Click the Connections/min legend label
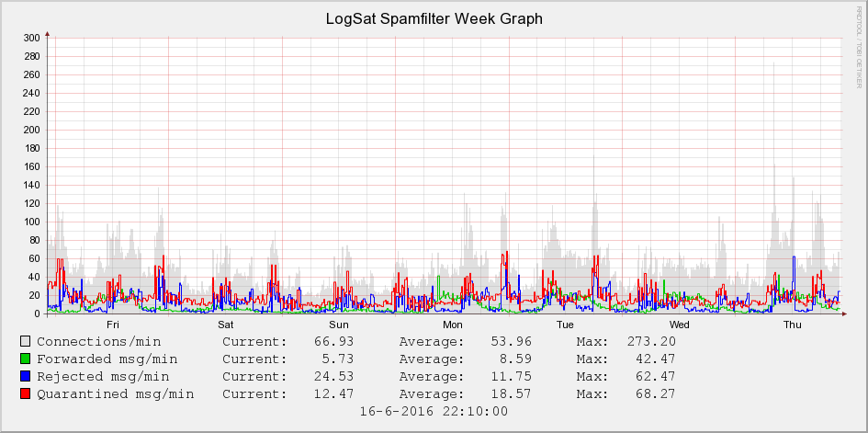Viewport: 868px width, 433px height. (99, 342)
